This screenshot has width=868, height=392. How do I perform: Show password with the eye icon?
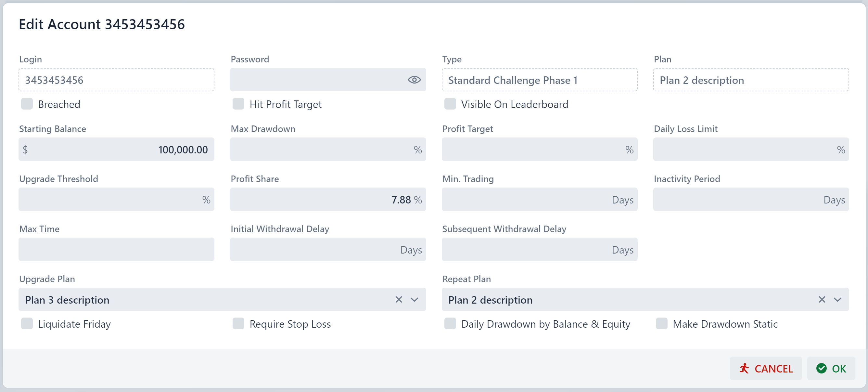414,80
